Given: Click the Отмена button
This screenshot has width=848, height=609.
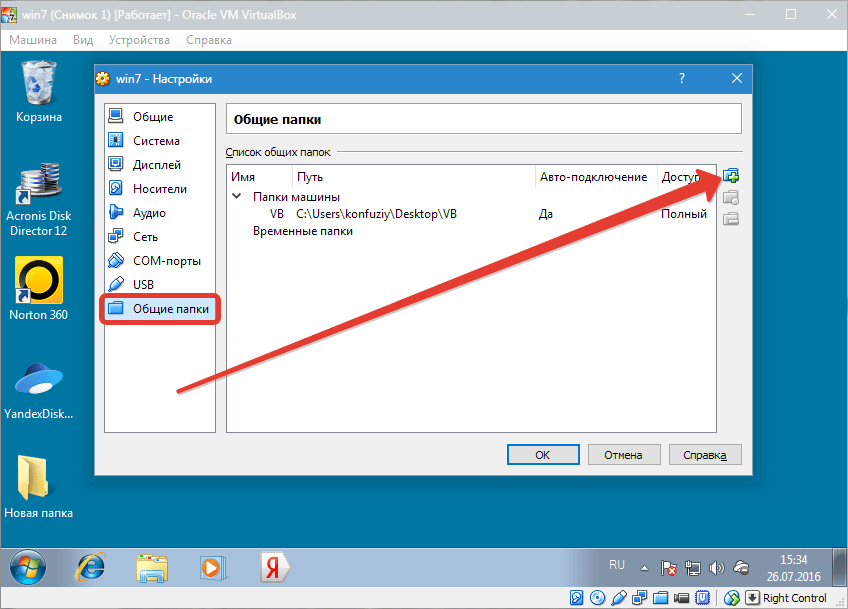Looking at the screenshot, I should (624, 455).
